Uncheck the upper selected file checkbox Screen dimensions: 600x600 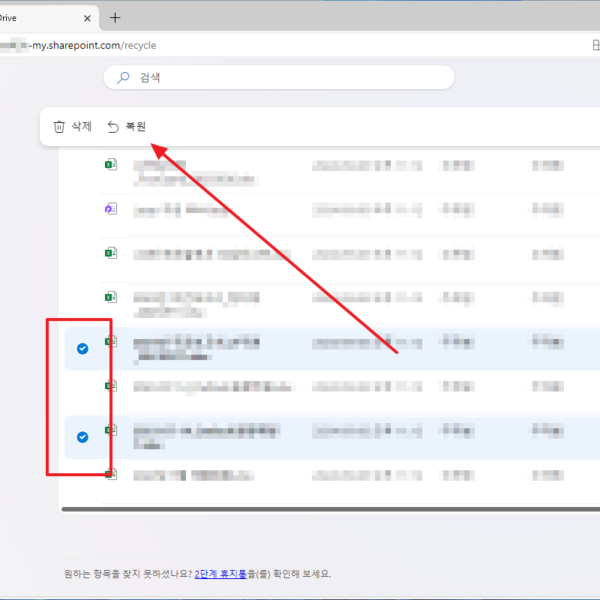pyautogui.click(x=83, y=349)
